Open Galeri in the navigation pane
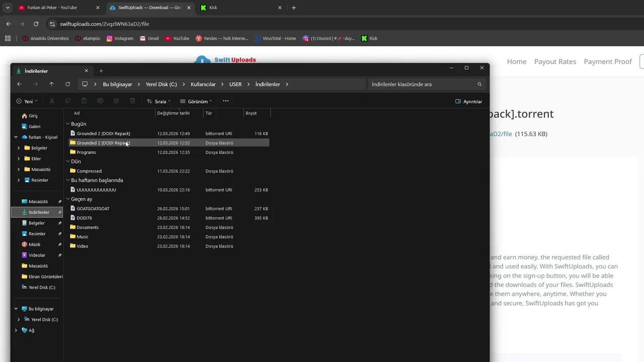Image resolution: width=644 pixels, height=362 pixels. 34,127
